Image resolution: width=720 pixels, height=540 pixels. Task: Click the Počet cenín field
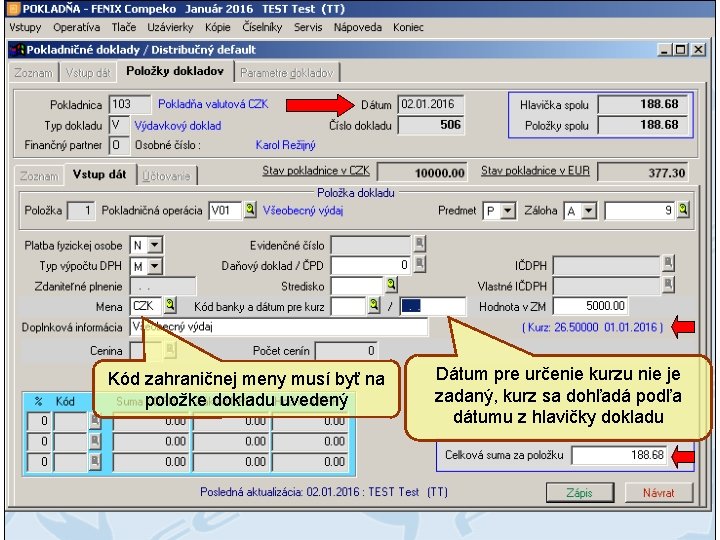[346, 351]
